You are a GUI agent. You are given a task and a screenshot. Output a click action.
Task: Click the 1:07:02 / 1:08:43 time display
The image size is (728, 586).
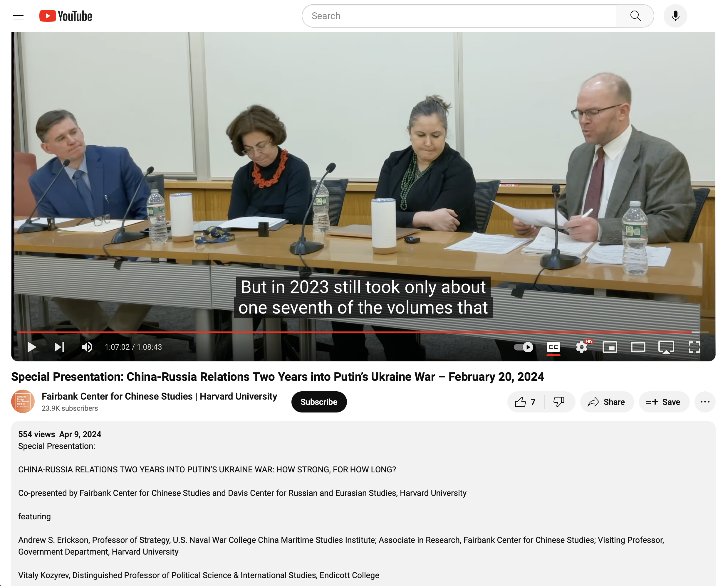click(x=133, y=347)
